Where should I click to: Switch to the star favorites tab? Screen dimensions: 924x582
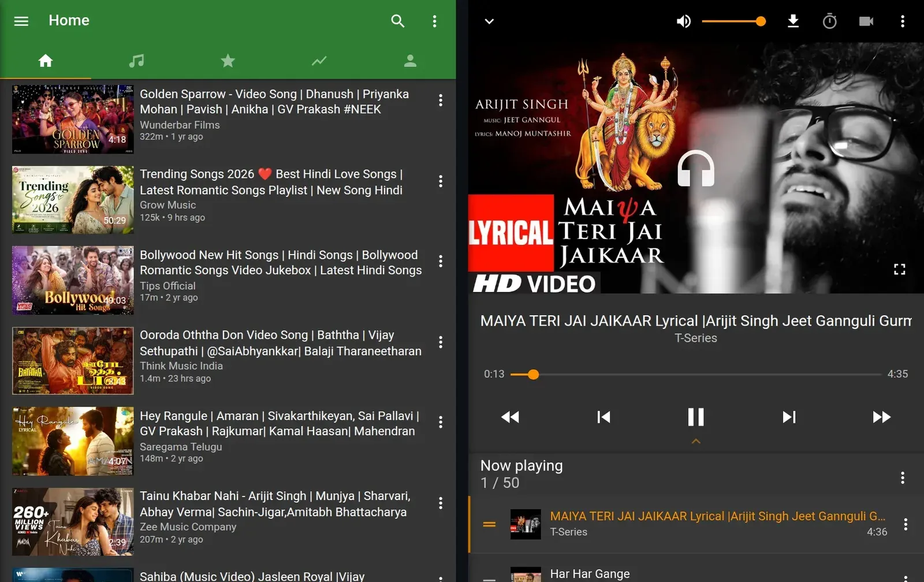(x=228, y=61)
